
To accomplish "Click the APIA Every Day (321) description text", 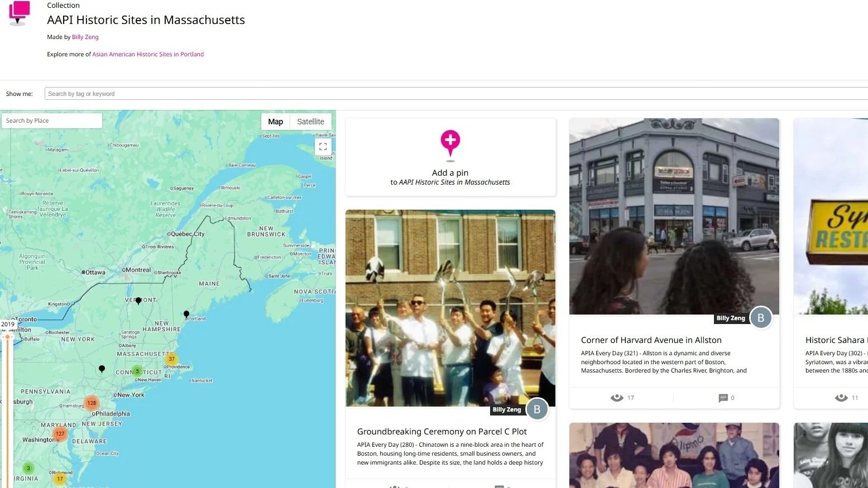I will tap(664, 362).
